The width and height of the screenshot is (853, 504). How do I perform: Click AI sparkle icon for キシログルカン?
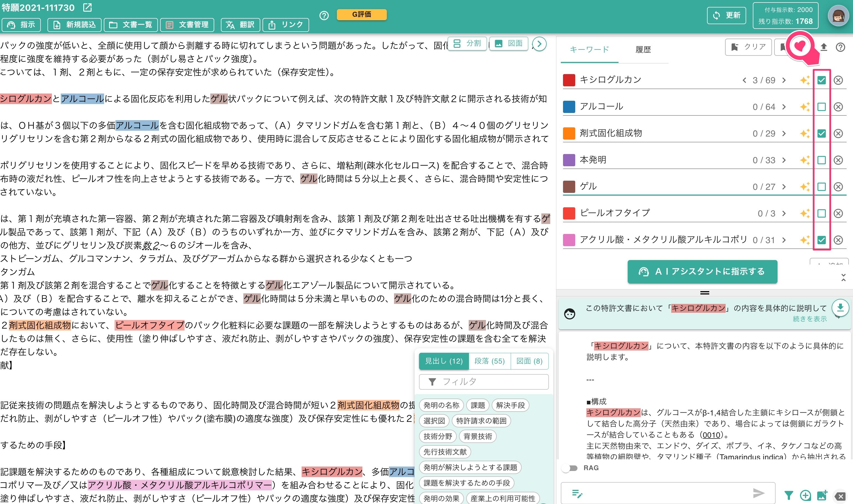[804, 80]
